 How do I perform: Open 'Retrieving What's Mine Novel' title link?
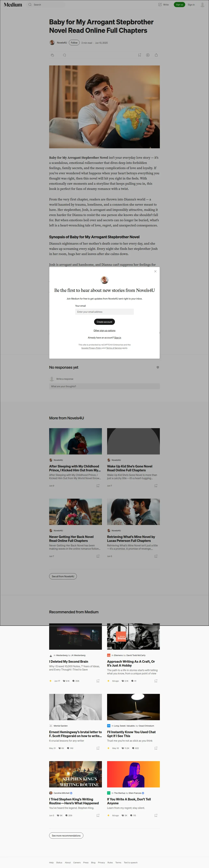coord(131,538)
